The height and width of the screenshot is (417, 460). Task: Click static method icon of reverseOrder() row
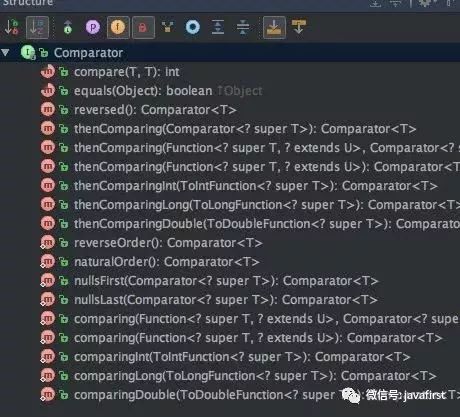click(47, 242)
